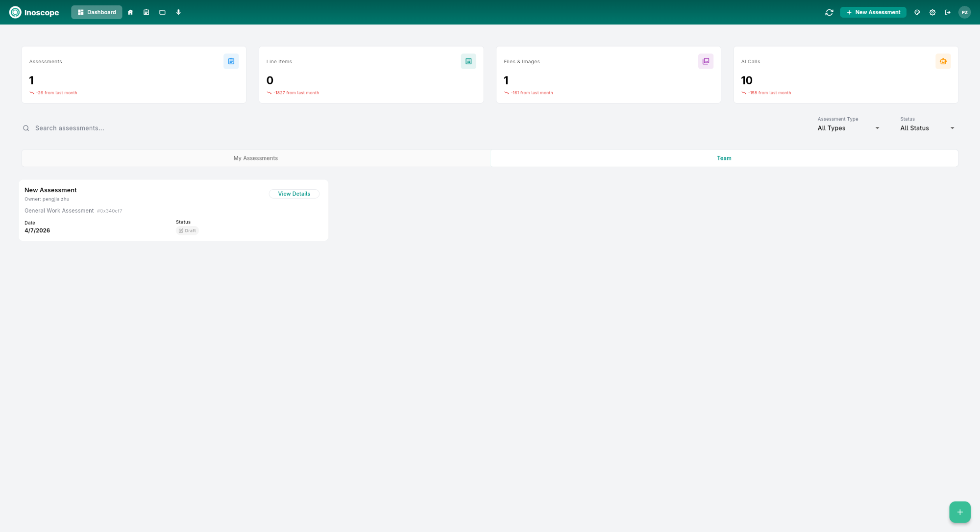This screenshot has width=980, height=532.
Task: Open the settings gear icon
Action: (932, 12)
